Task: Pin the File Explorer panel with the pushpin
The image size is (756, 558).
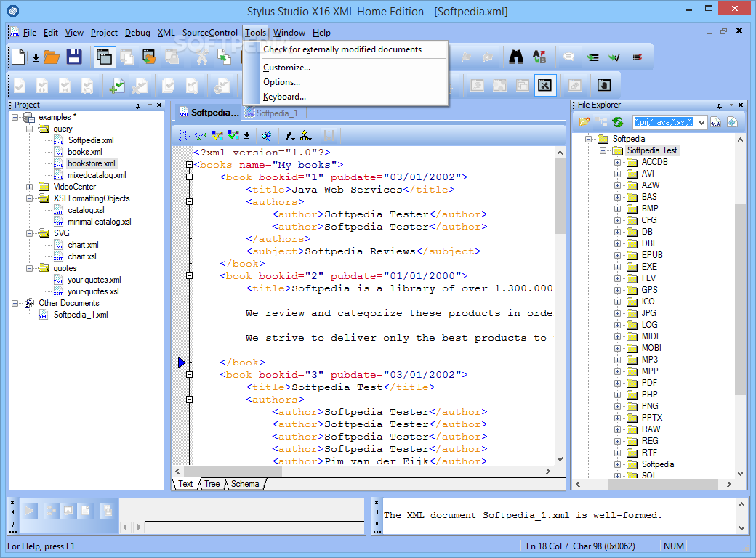Action: (720, 105)
